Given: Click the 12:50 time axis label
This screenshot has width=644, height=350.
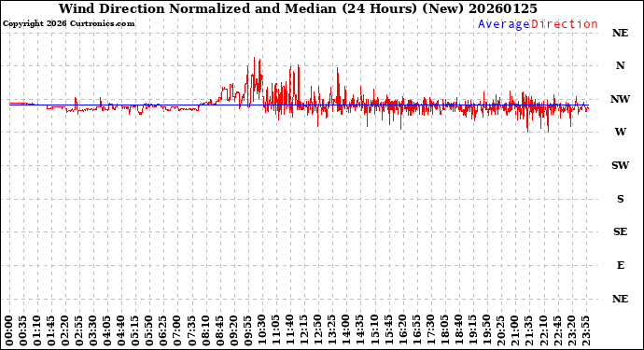Looking at the screenshot, I should click(318, 331).
